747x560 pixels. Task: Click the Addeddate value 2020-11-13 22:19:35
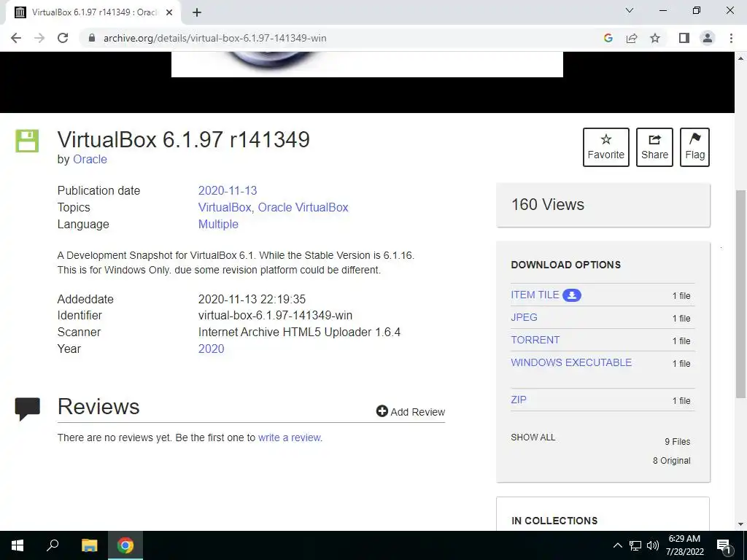tap(252, 299)
